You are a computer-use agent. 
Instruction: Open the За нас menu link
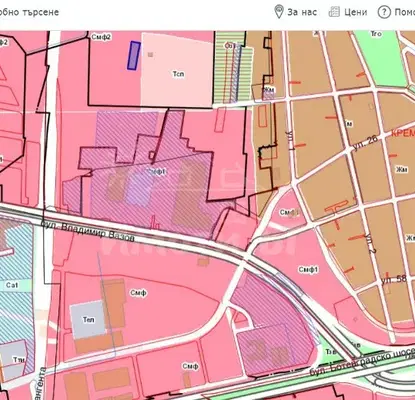coord(302,12)
